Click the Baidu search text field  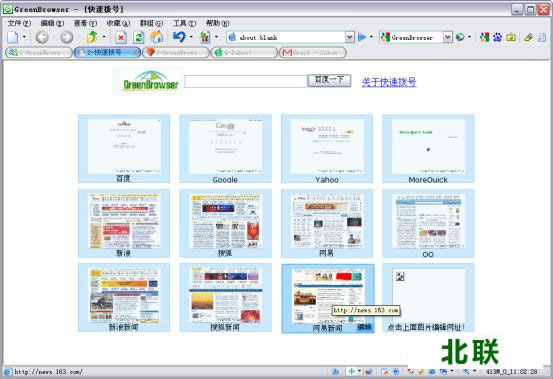coord(245,81)
